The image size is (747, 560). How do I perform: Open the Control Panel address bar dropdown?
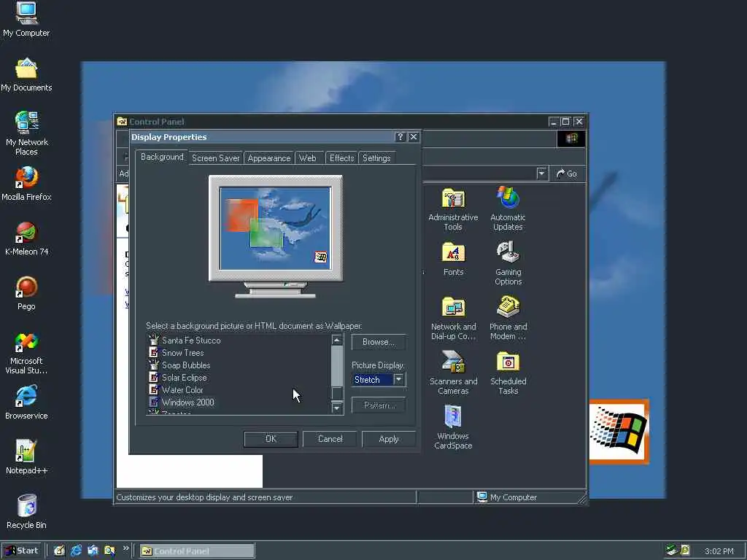click(542, 174)
